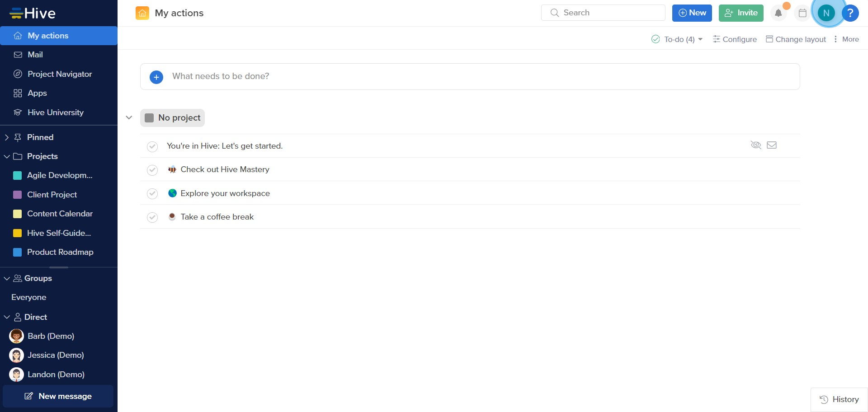Open notifications bell

[778, 13]
